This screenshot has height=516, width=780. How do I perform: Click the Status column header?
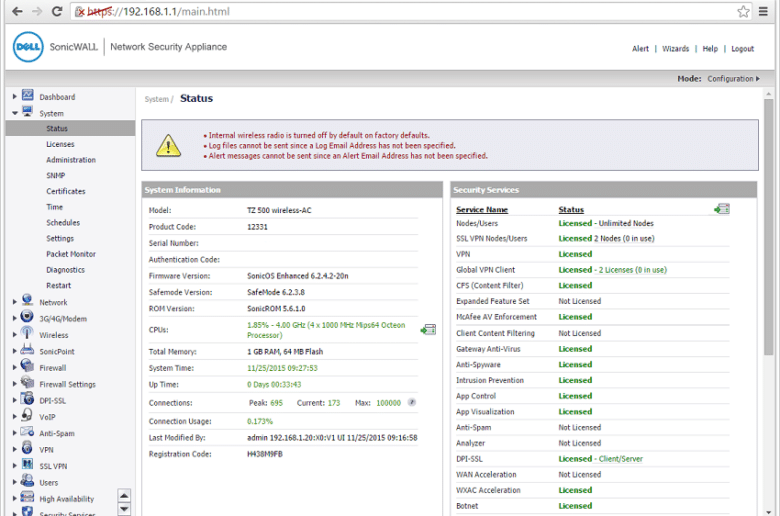[571, 209]
